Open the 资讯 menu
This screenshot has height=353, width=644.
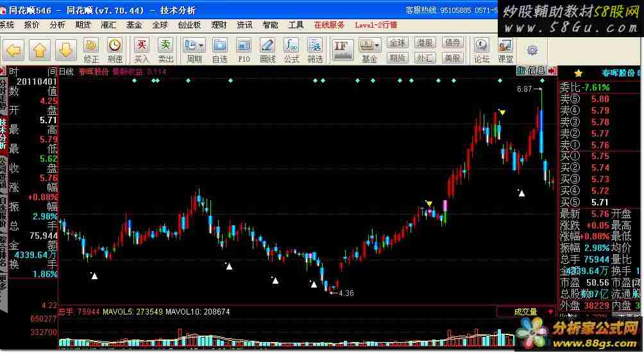(x=244, y=25)
